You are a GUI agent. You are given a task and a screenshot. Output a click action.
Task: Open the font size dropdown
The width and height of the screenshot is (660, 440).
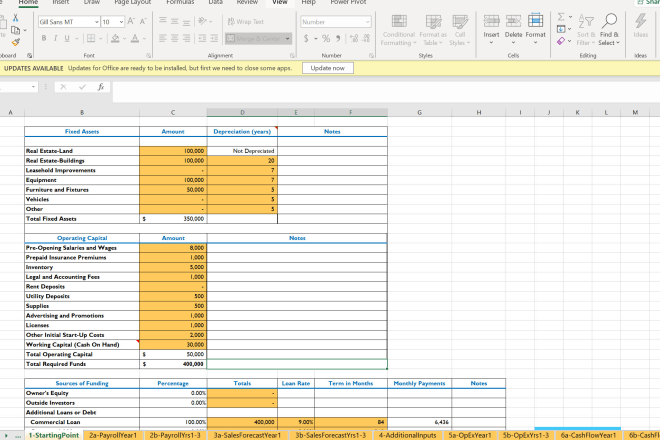click(121, 22)
